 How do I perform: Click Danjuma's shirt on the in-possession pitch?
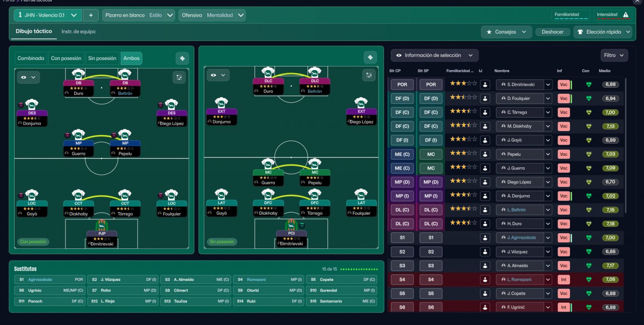[x=32, y=104]
